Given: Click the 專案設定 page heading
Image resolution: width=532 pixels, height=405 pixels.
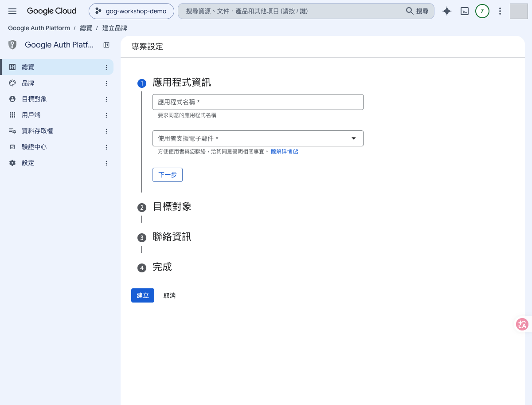Looking at the screenshot, I should click(x=147, y=47).
